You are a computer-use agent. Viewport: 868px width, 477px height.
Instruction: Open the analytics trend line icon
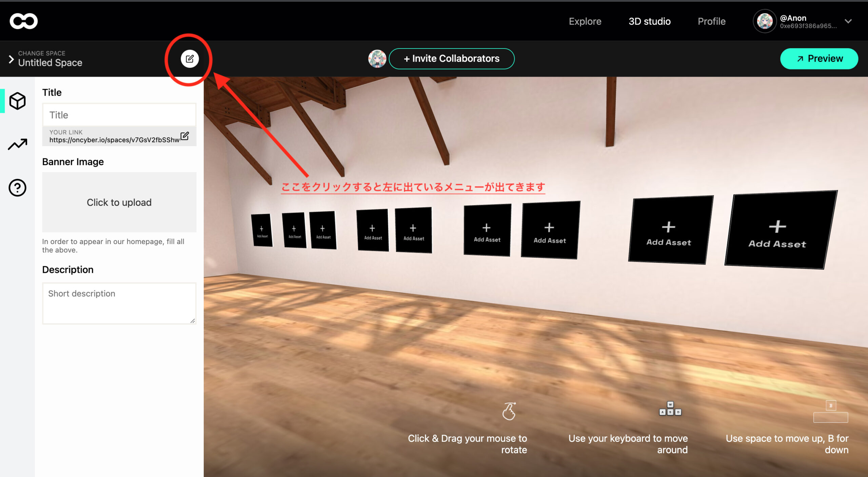(17, 144)
